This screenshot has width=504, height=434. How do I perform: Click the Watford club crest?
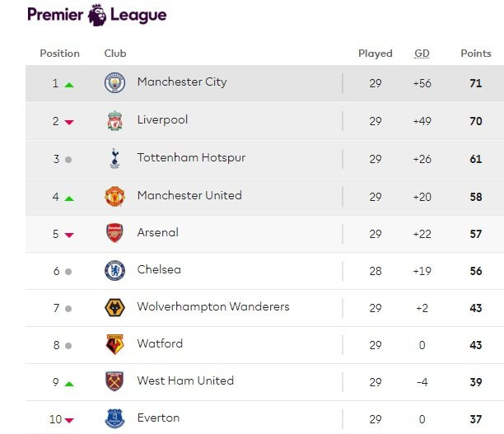coord(114,344)
